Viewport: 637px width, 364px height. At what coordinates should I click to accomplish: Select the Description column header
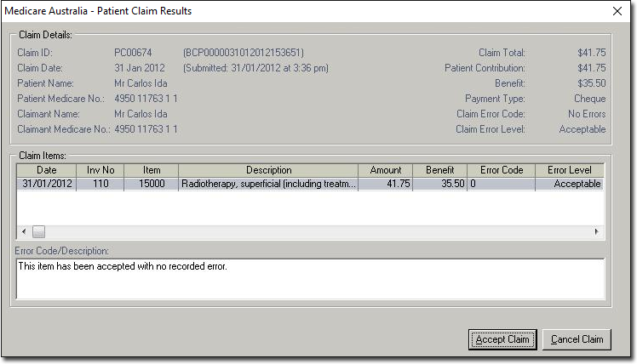point(268,170)
